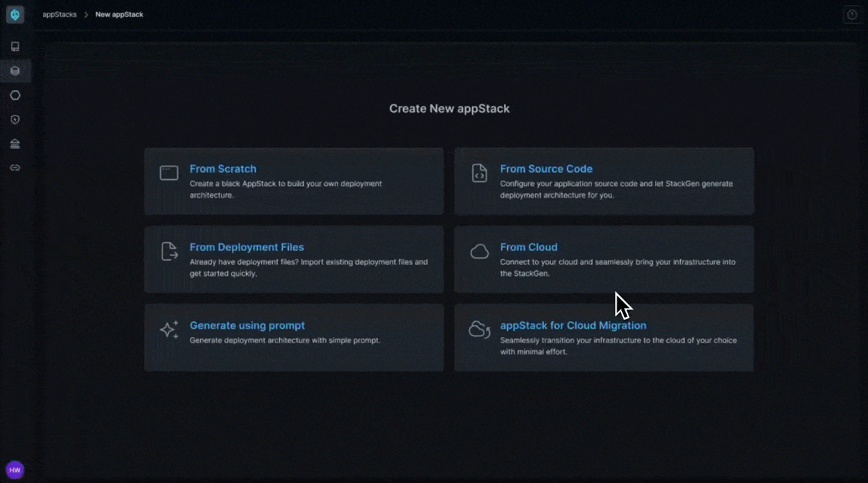Click the HW profile avatar at bottom left
868x483 pixels.
[15, 469]
